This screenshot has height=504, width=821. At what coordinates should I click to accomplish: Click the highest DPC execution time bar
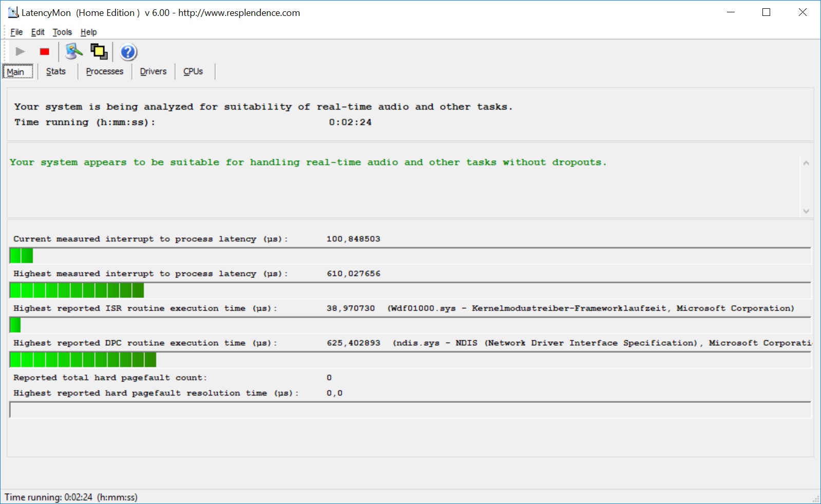[x=410, y=360]
